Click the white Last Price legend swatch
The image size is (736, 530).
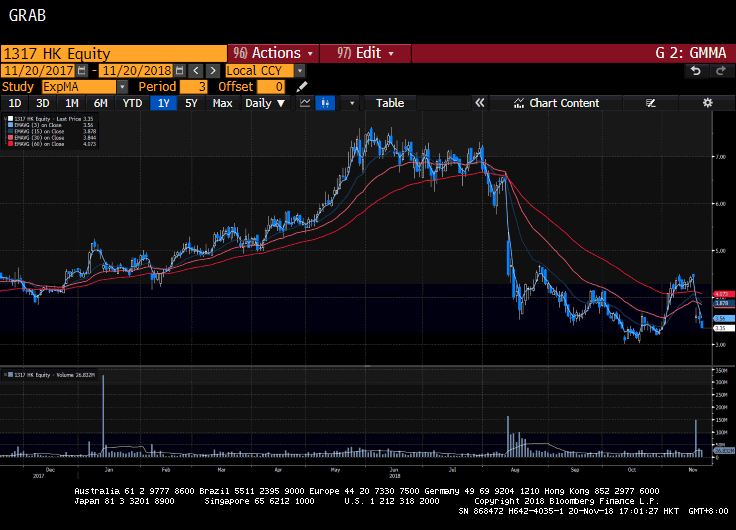(x=10, y=119)
